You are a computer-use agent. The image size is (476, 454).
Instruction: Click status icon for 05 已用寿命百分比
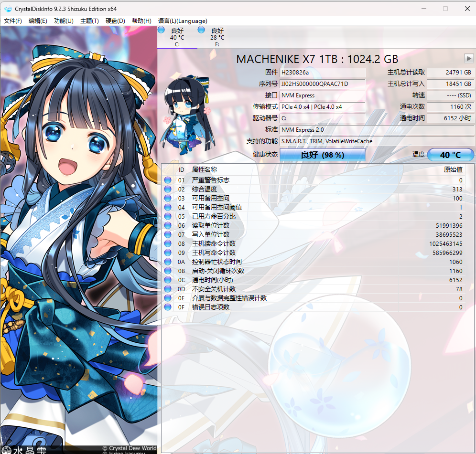pos(168,217)
